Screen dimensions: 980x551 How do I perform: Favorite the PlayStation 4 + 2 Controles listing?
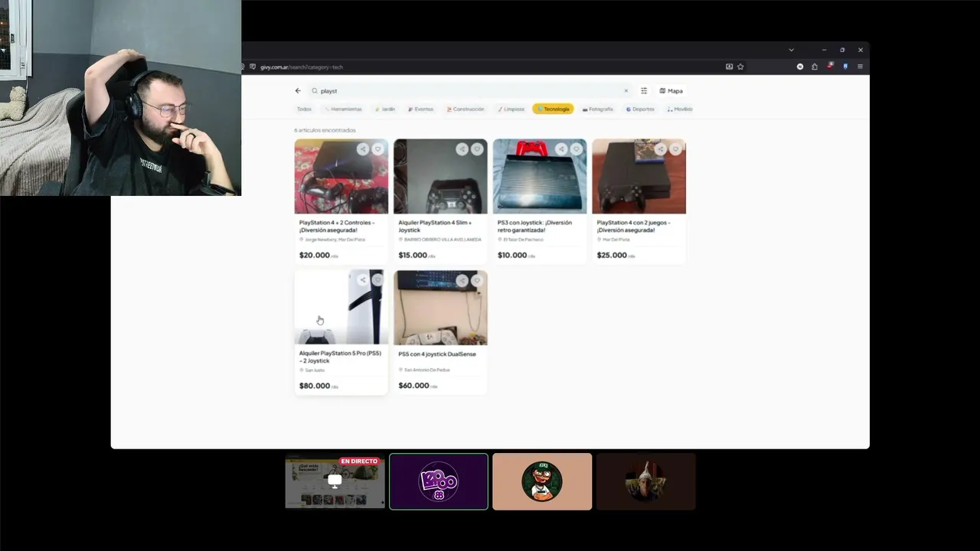[x=377, y=149]
